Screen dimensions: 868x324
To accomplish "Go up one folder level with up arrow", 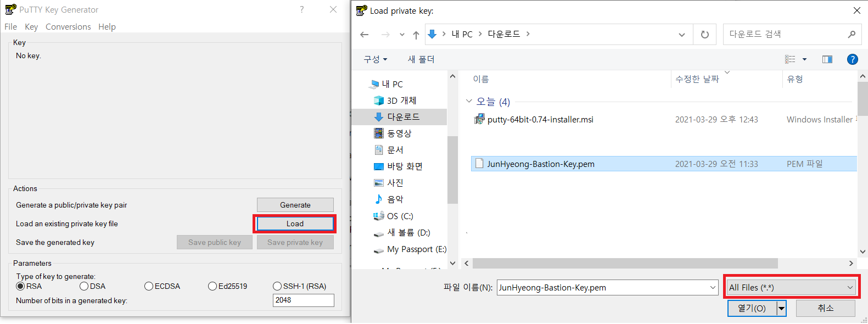I will pyautogui.click(x=416, y=35).
